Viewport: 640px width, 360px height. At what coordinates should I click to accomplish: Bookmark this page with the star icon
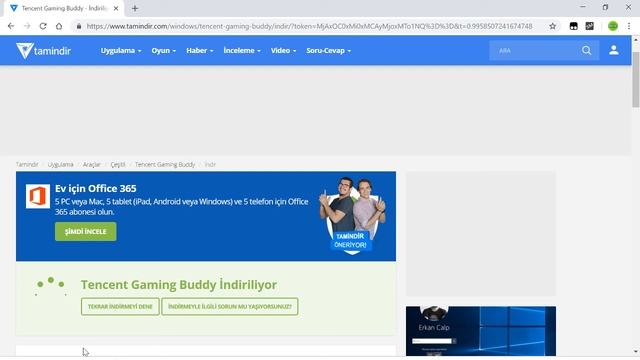click(x=552, y=26)
